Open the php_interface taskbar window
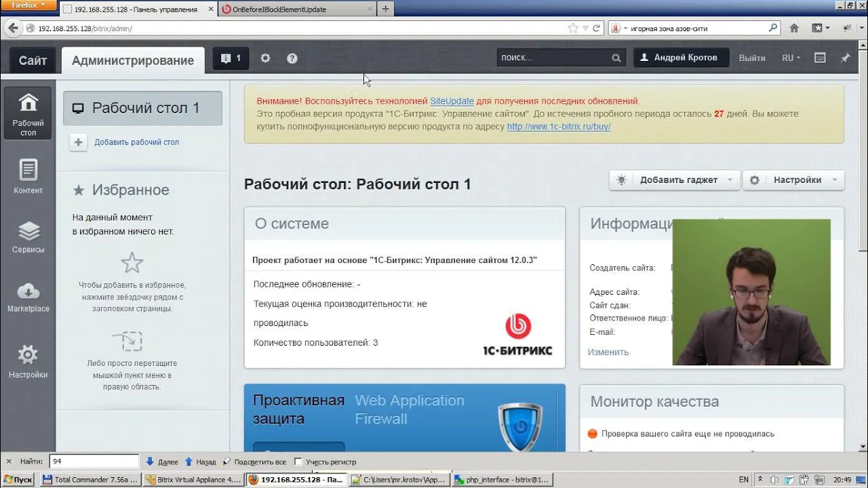This screenshot has width=868, height=488. [x=503, y=479]
